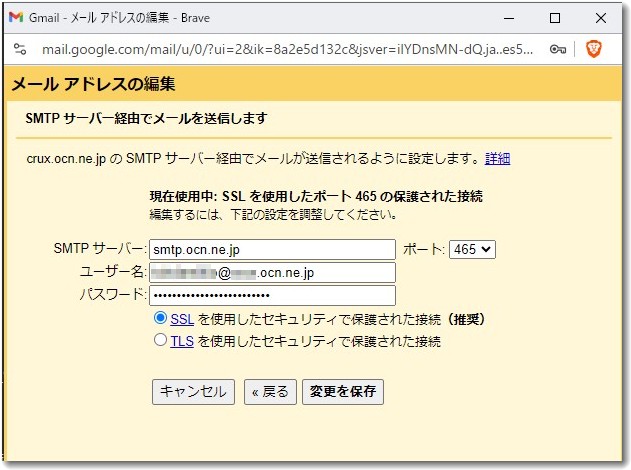The height and width of the screenshot is (470, 631).
Task: Open the site settings icon in address bar
Action: pos(20,49)
